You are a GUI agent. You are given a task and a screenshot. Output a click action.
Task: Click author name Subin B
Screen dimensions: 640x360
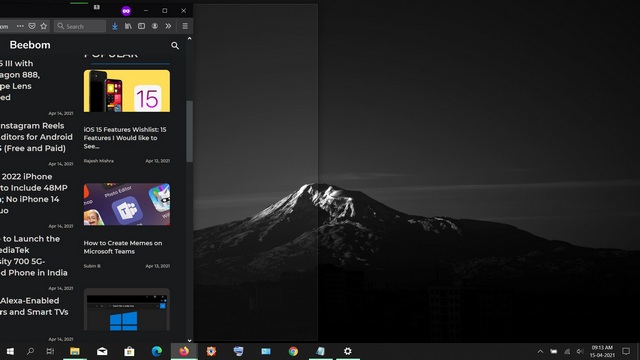[x=92, y=266]
